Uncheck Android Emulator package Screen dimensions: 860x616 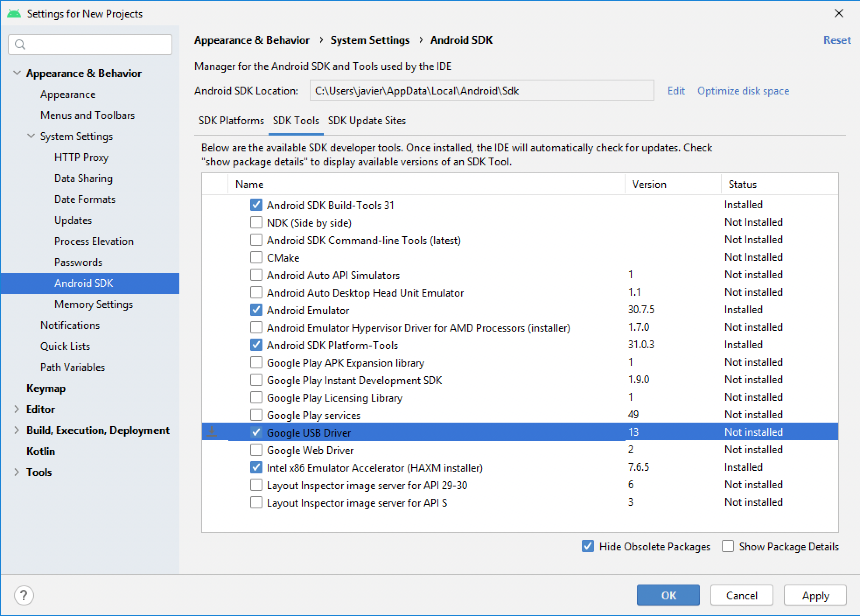pyautogui.click(x=256, y=310)
